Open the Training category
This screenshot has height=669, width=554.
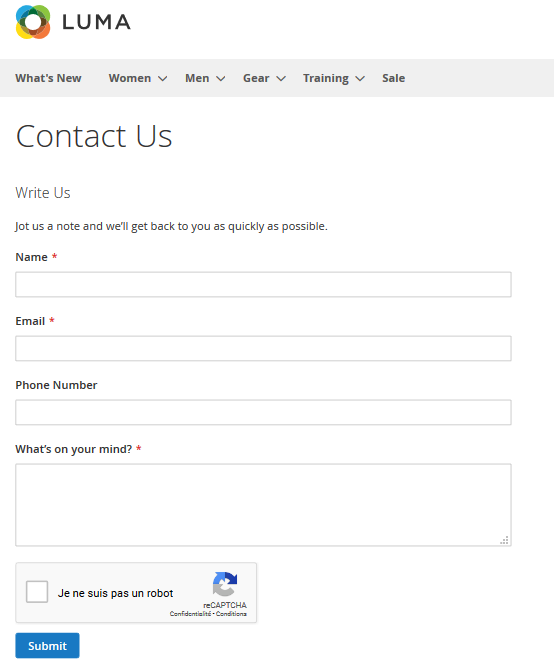326,78
